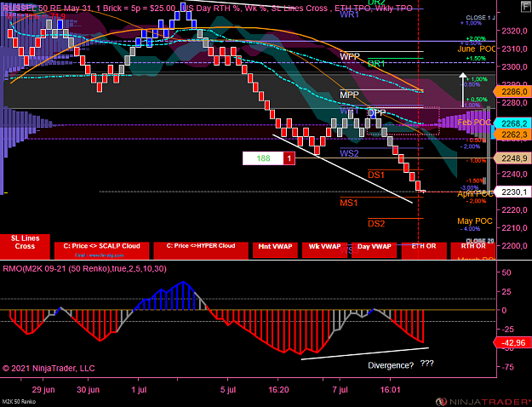Click the 16:01 time label
Viewport: 532px width, 407px height.
(x=391, y=390)
